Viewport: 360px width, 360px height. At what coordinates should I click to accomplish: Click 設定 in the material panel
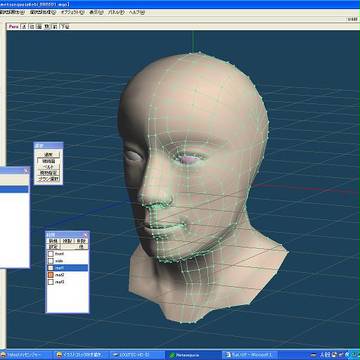click(x=53, y=247)
